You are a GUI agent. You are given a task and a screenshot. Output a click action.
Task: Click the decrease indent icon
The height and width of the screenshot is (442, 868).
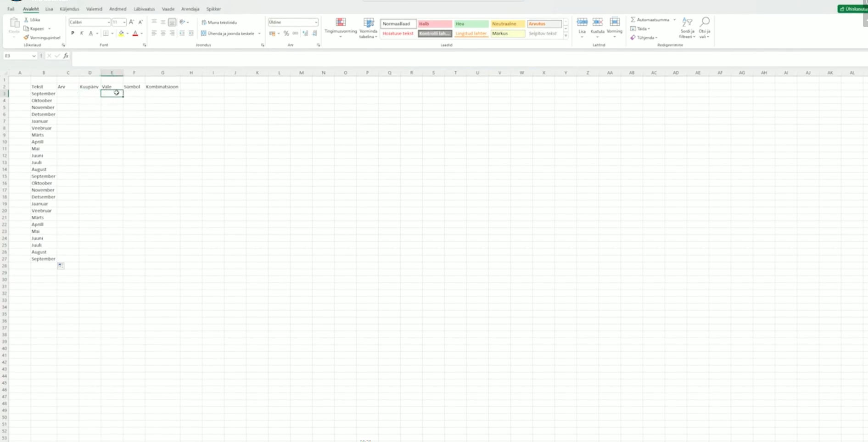[x=182, y=33]
